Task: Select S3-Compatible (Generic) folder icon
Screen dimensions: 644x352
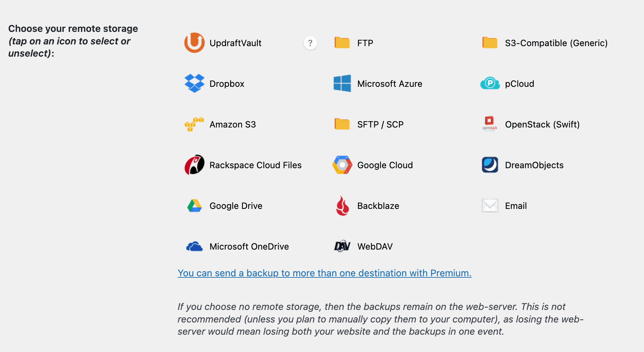Action: 490,43
